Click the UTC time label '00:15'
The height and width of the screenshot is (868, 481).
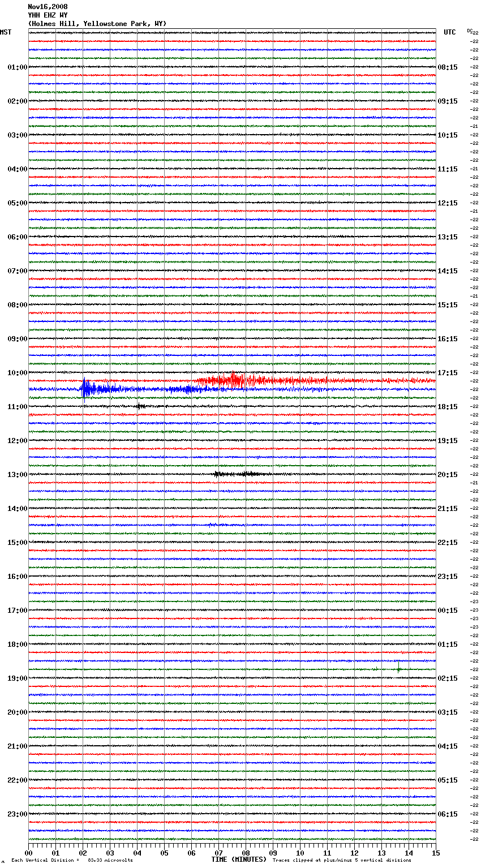(x=448, y=611)
